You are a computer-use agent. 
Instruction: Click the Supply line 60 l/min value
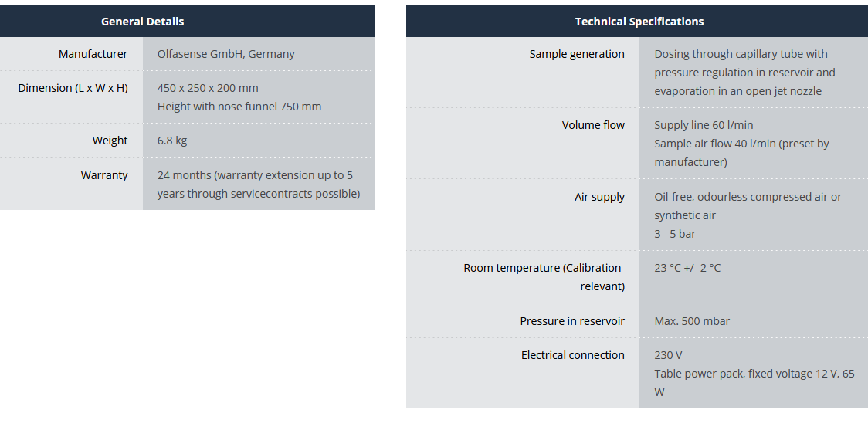coord(704,125)
